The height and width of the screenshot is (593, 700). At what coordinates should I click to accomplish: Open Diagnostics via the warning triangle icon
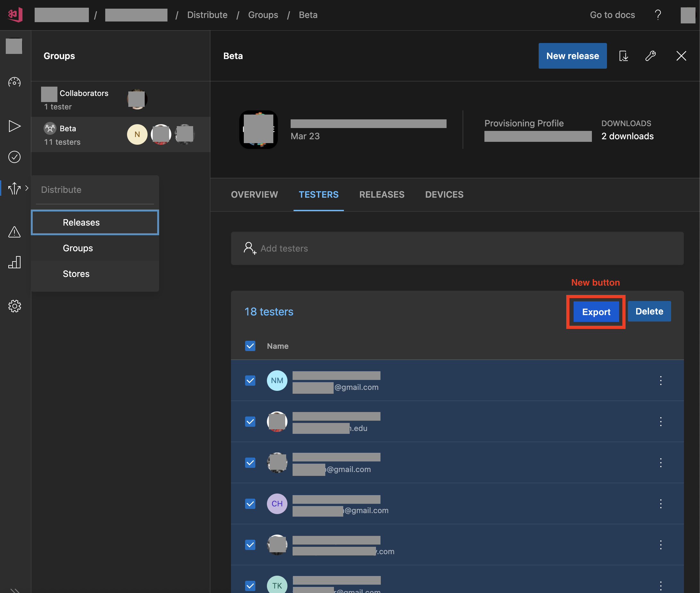pyautogui.click(x=14, y=232)
